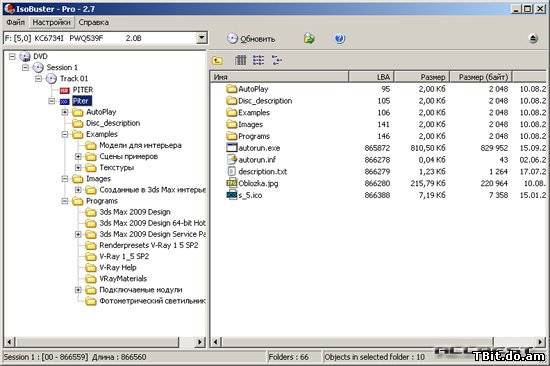Viewport: 550px width, 366px height.
Task: Sort by the Размер column header
Action: click(422, 77)
